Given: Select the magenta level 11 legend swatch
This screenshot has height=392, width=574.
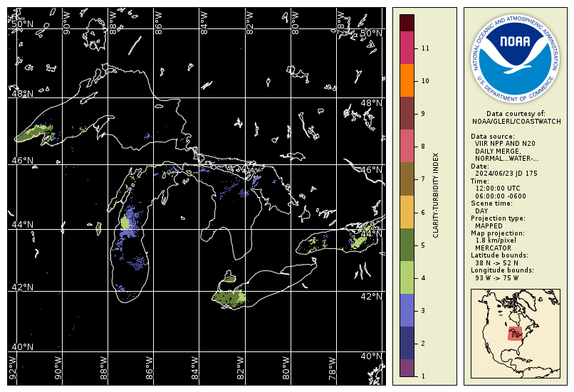Looking at the screenshot, I should click(x=407, y=48).
